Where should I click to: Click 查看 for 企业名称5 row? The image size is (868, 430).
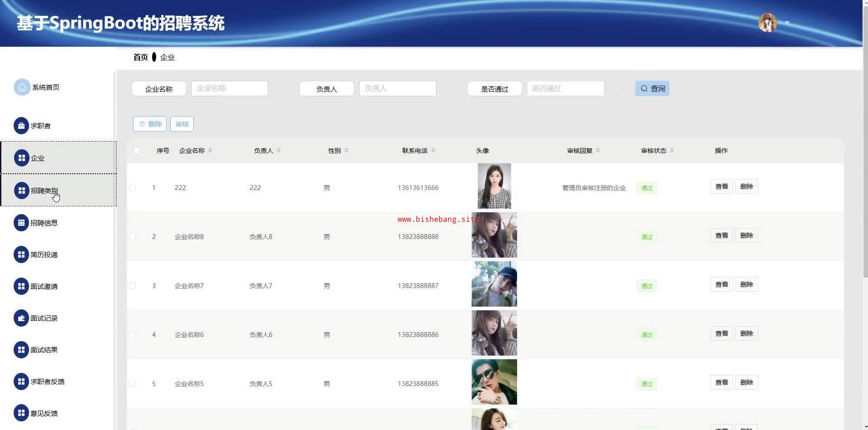tap(722, 382)
